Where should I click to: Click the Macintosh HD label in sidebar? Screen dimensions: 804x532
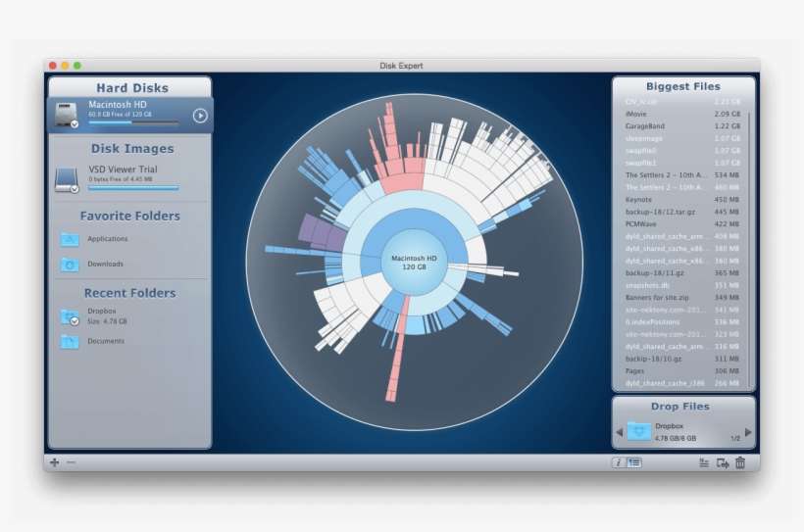point(118,105)
